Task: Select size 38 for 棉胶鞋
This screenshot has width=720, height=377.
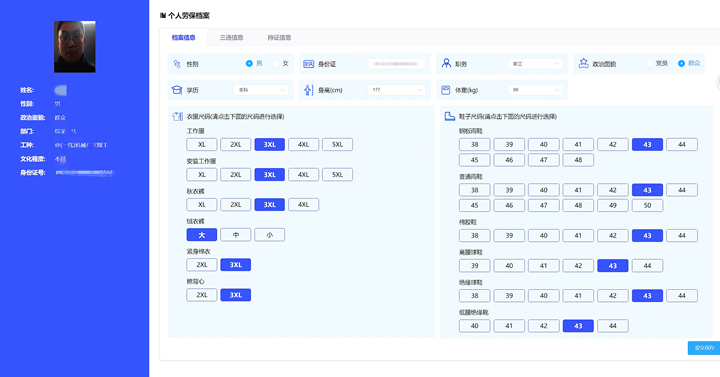Action: coord(474,236)
